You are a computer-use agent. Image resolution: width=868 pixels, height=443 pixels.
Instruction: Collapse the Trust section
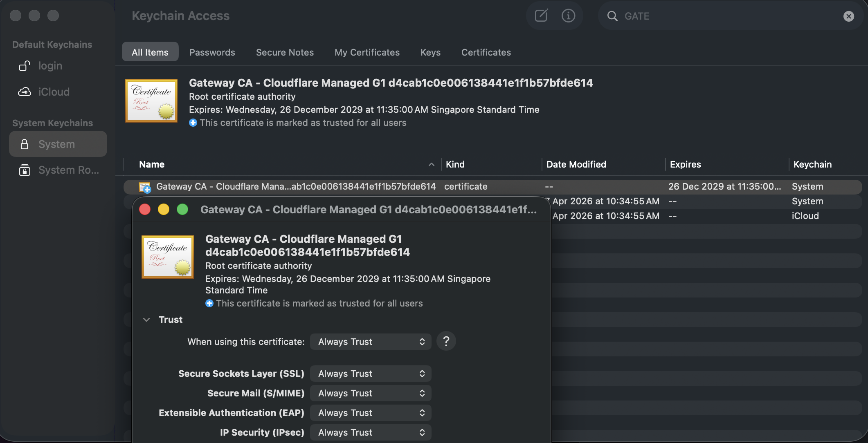[146, 320]
